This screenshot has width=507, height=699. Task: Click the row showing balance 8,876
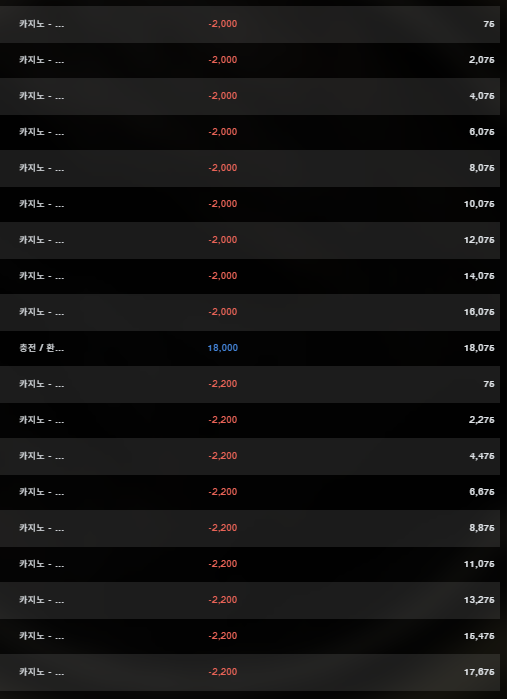click(x=250, y=528)
